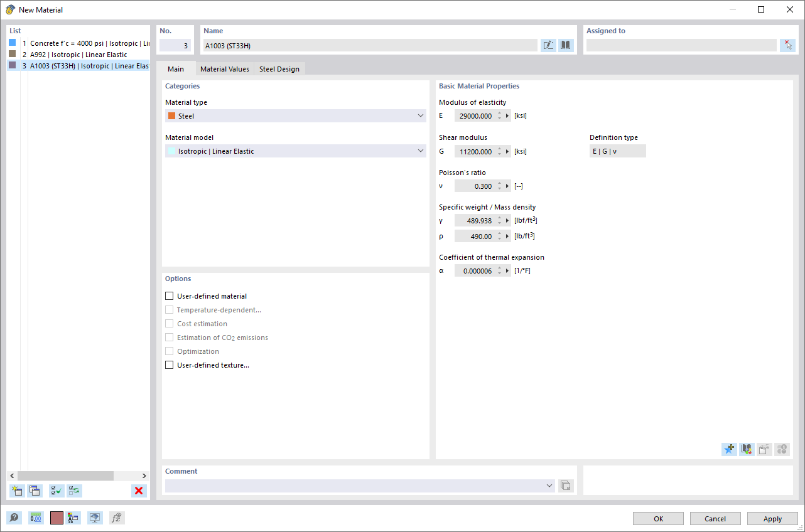Open the material library book icon
805x532 pixels.
click(x=565, y=45)
